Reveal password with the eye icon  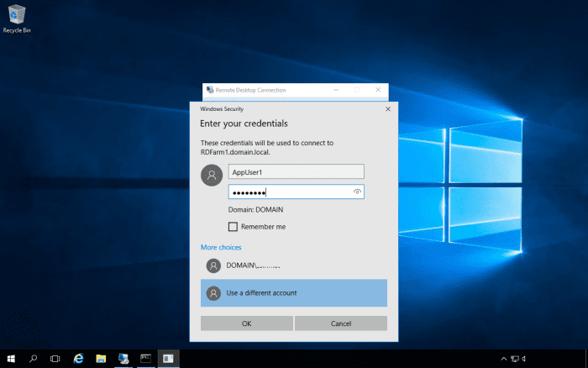tap(357, 192)
